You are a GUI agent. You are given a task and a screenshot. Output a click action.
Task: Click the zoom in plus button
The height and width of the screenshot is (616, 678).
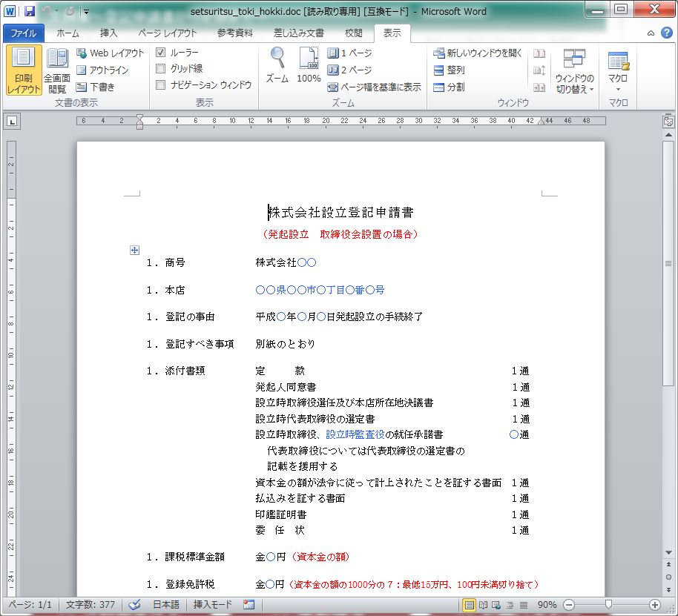(655, 605)
